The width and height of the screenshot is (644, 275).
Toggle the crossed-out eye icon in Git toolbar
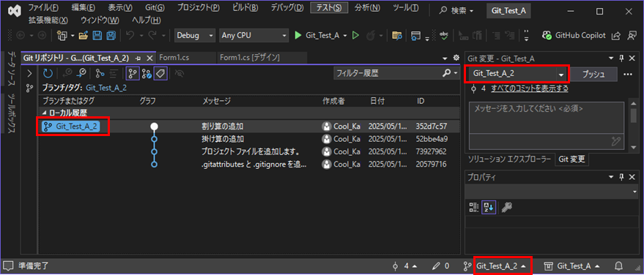click(x=179, y=73)
